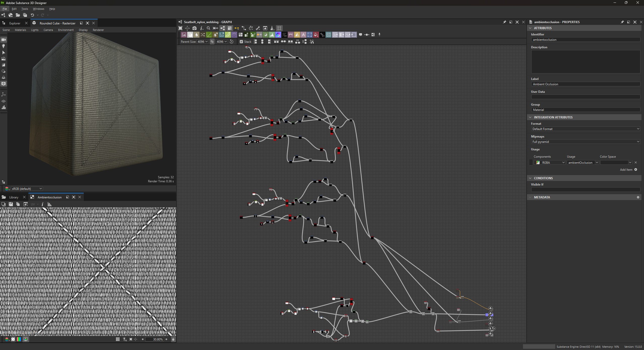Switch to the Explorer tab
Viewport: 644px width, 350px height.
(15, 23)
